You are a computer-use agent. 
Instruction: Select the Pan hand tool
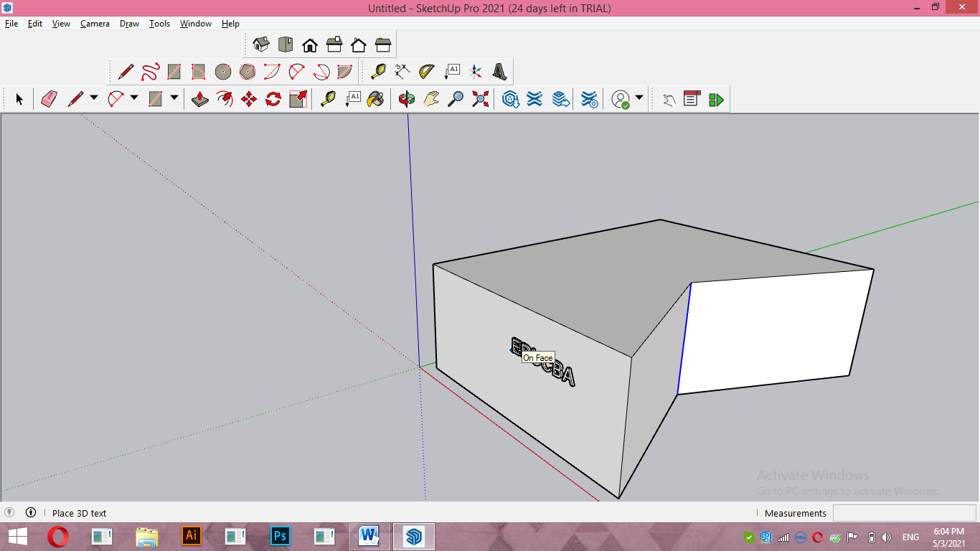[x=431, y=99]
